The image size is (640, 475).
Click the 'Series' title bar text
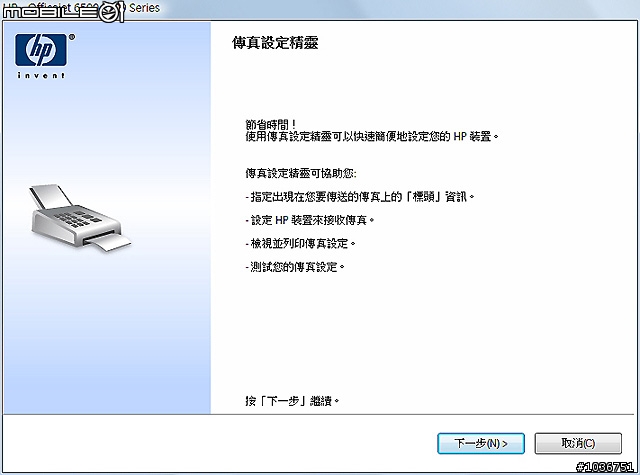coord(144,7)
